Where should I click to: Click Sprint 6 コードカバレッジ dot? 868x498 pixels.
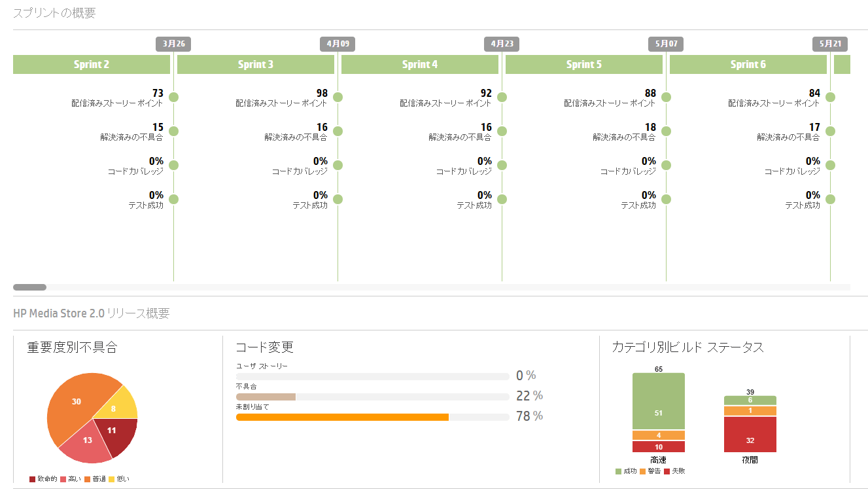pyautogui.click(x=830, y=165)
